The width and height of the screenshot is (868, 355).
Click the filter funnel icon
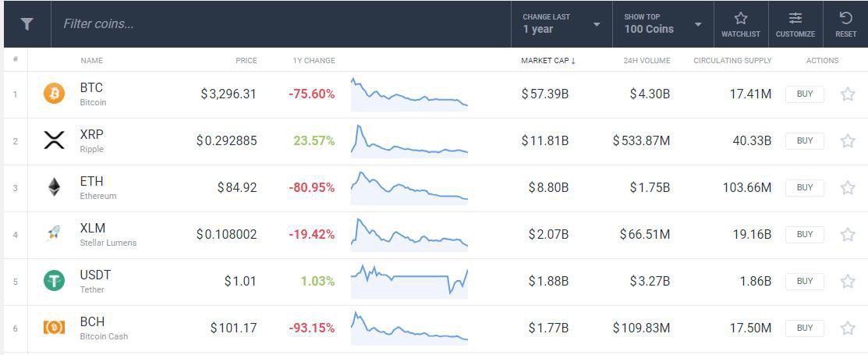click(27, 24)
